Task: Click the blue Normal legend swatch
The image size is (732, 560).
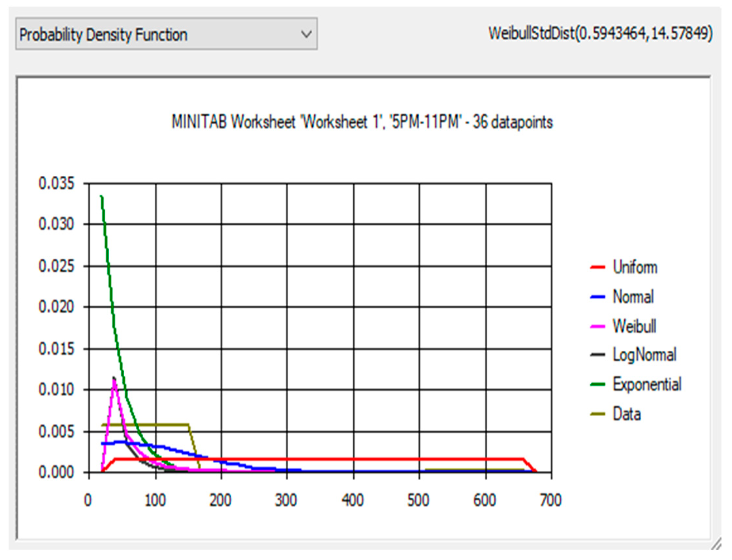Action: coord(597,297)
